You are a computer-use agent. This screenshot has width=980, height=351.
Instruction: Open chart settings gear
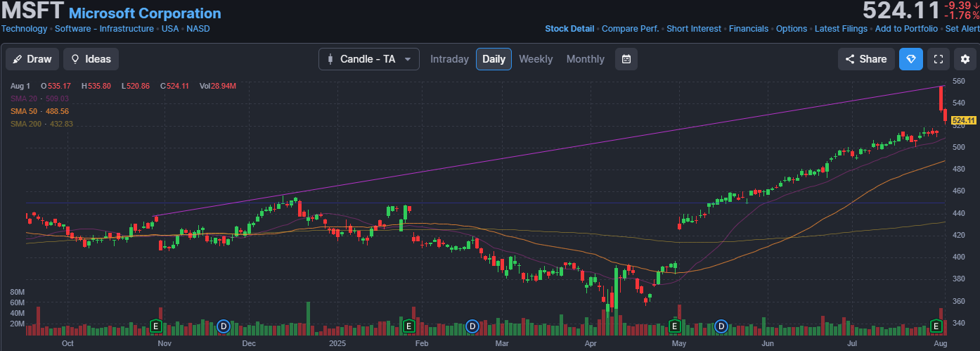[x=965, y=59]
